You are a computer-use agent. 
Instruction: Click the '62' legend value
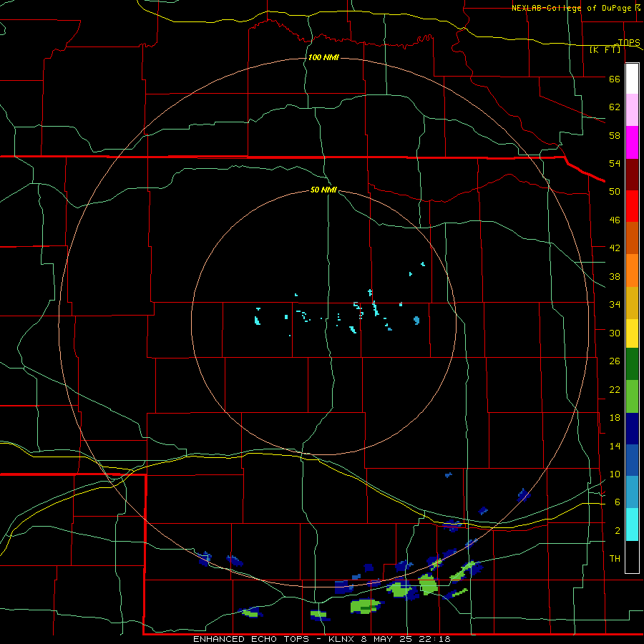click(x=615, y=107)
